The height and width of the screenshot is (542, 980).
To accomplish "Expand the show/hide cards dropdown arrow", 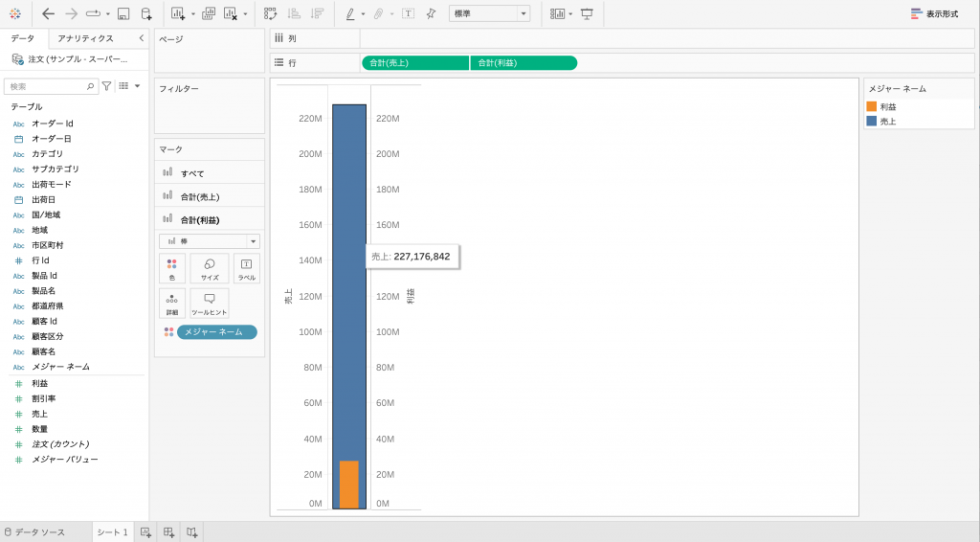I will pos(570,14).
